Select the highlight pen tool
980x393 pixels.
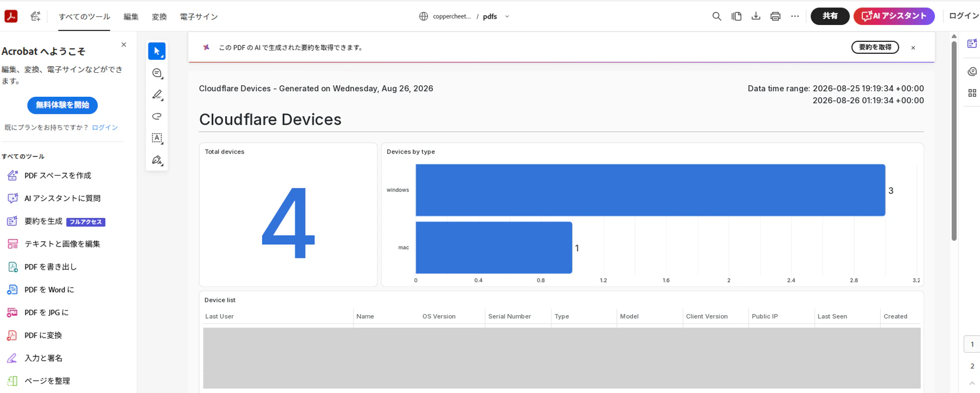point(157,95)
